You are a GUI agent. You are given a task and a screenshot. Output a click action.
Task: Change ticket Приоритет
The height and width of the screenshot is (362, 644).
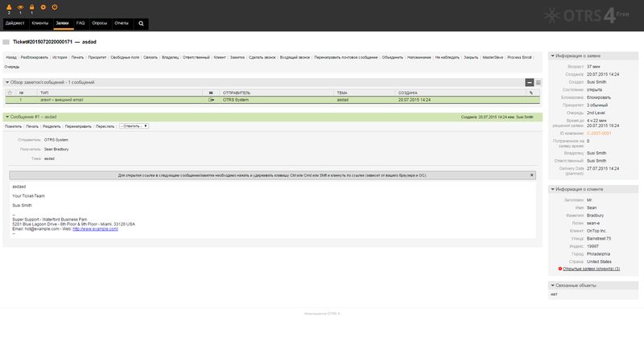coord(97,57)
